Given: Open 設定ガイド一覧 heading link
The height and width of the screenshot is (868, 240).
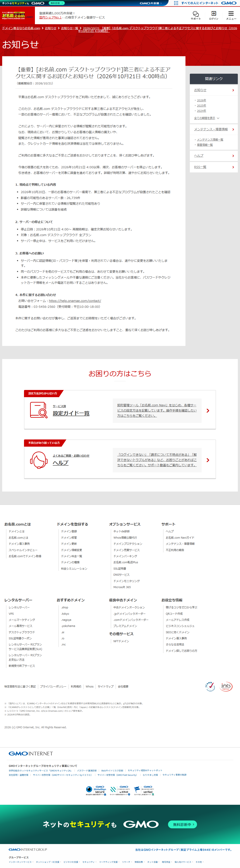Looking at the screenshot, I should pyautogui.click(x=71, y=414).
